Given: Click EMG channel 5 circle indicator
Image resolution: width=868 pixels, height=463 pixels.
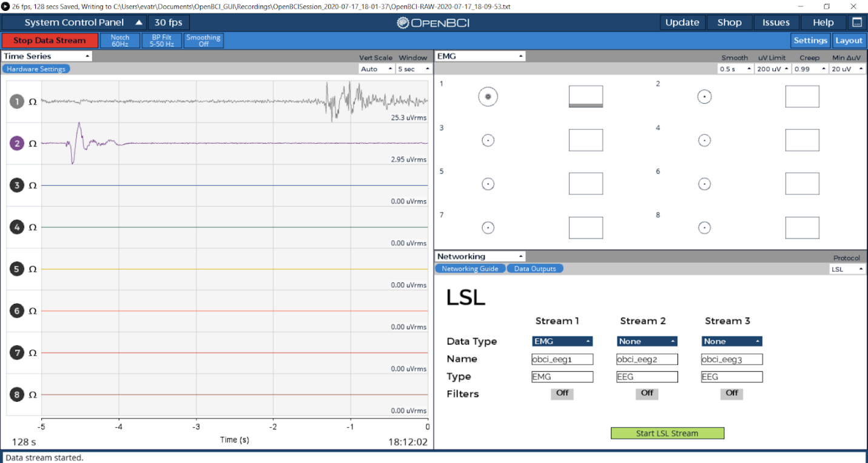Looking at the screenshot, I should click(488, 184).
